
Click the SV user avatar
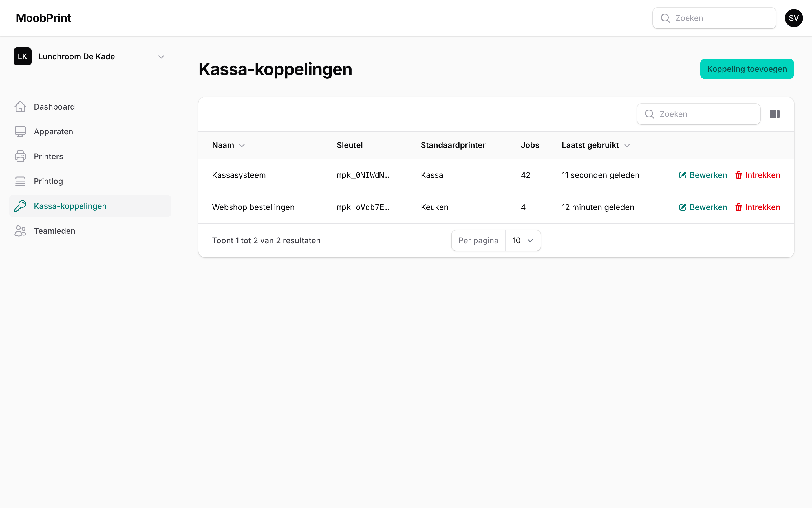pyautogui.click(x=794, y=18)
